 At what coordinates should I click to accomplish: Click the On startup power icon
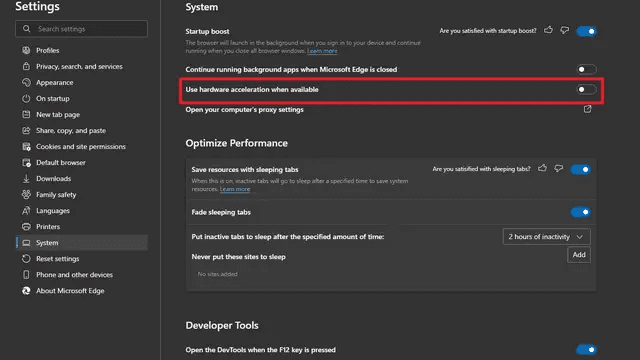tap(26, 98)
